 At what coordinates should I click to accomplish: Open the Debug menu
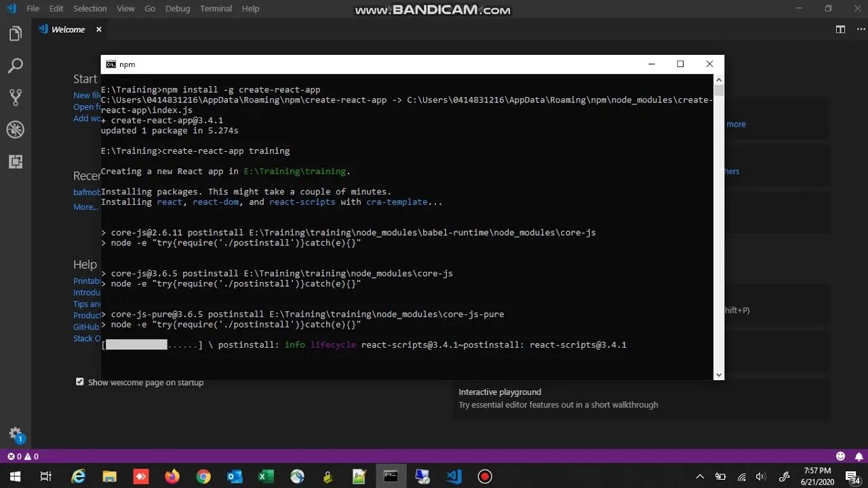(x=178, y=8)
